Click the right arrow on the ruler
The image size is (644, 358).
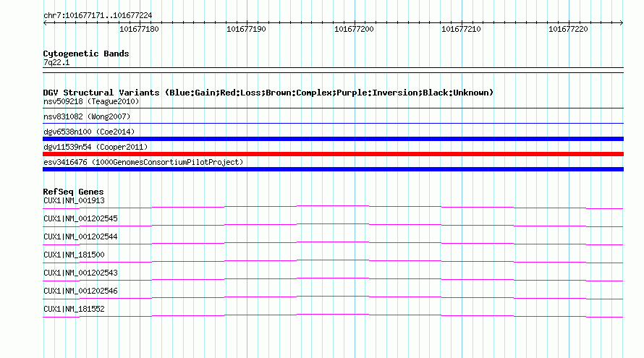(x=622, y=22)
